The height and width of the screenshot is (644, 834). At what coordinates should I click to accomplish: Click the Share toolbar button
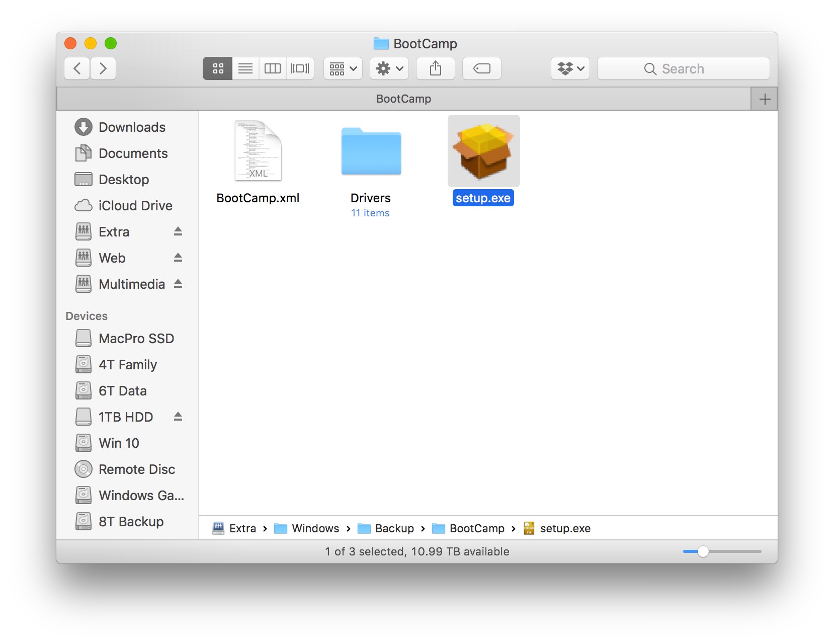coord(436,68)
